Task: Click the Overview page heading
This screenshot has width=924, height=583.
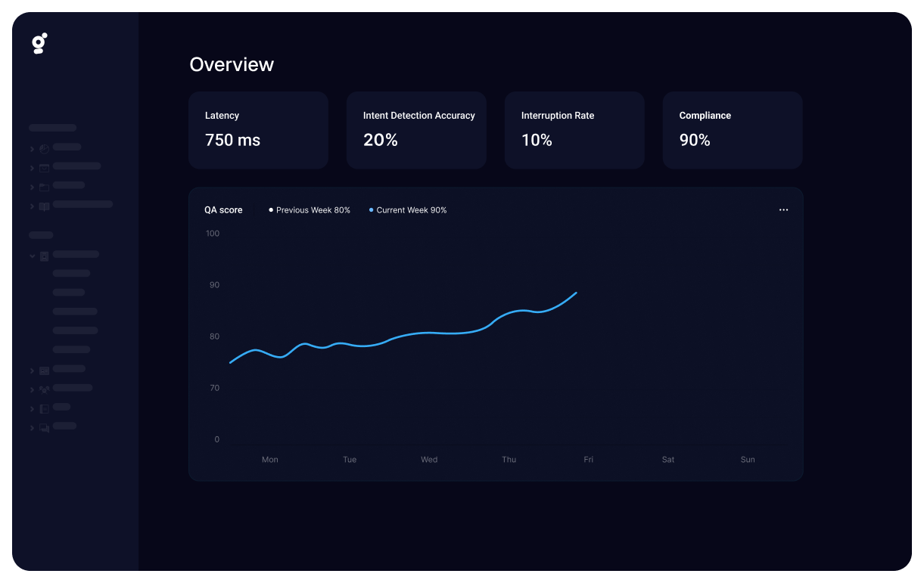Action: click(232, 65)
